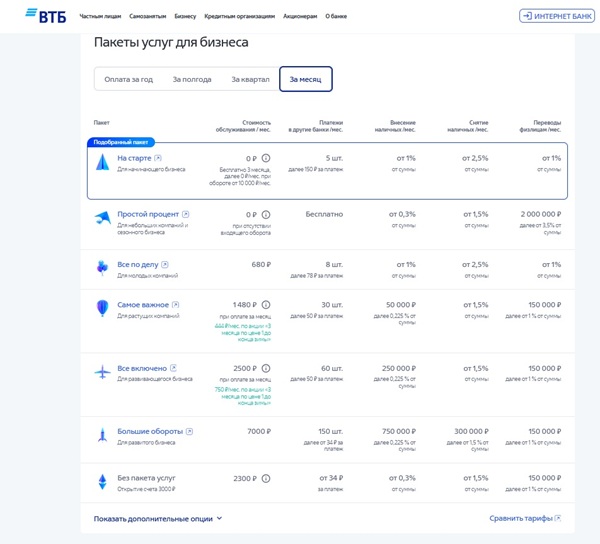This screenshot has height=544, width=600.
Task: Click the info icon beside На старте price
Action: 266,158
